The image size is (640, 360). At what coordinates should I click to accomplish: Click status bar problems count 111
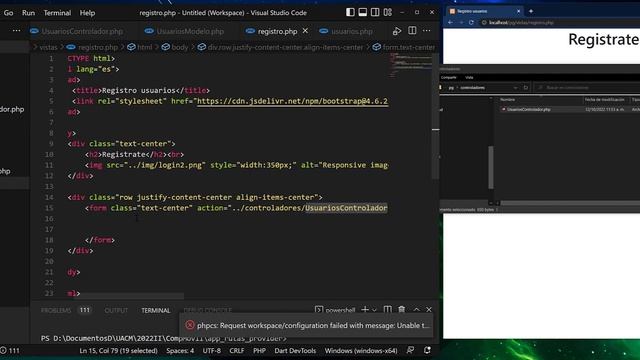[10, 351]
